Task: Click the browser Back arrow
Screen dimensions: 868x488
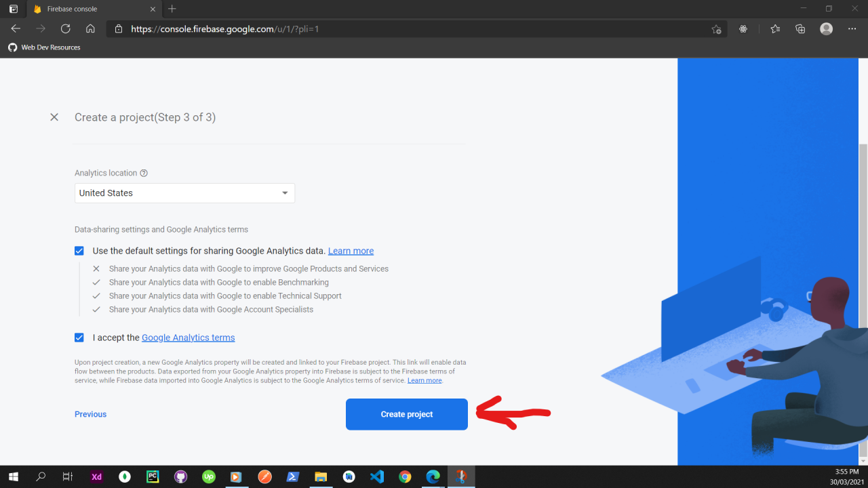Action: [16, 29]
